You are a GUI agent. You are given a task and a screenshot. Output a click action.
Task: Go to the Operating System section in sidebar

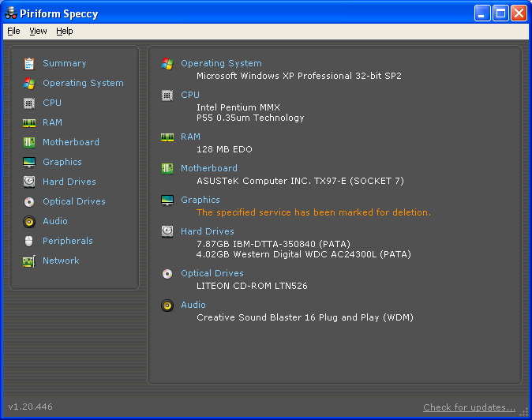[x=83, y=83]
